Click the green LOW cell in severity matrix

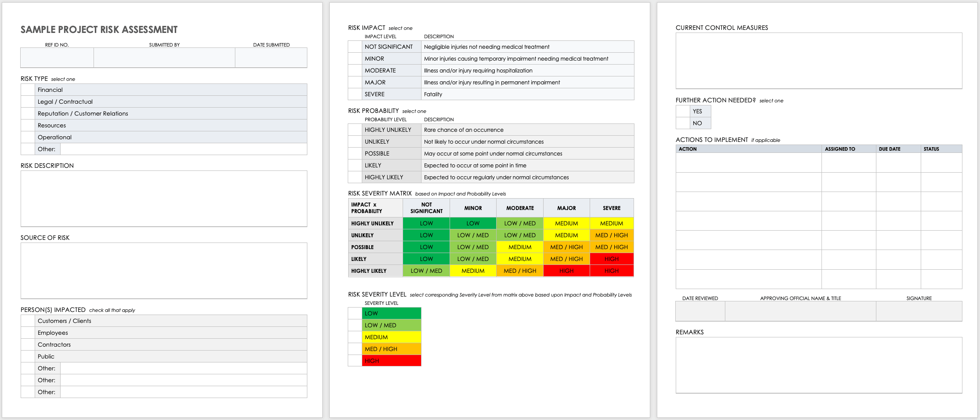coord(425,223)
